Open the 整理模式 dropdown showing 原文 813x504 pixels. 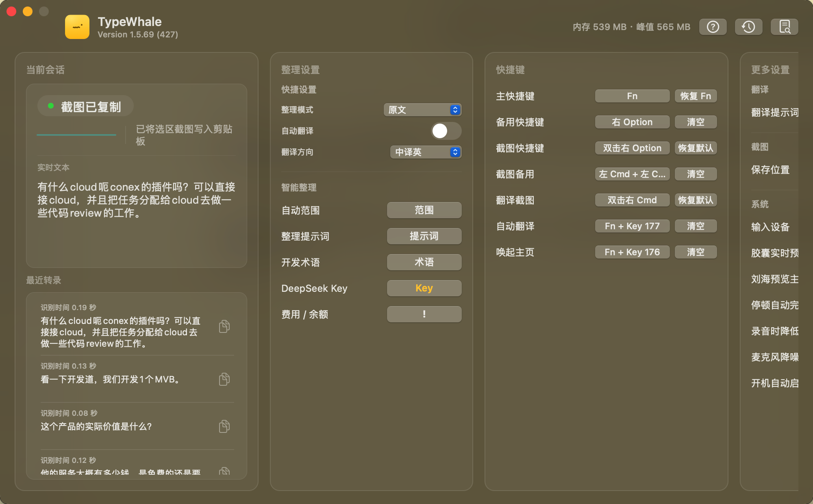[x=422, y=110]
